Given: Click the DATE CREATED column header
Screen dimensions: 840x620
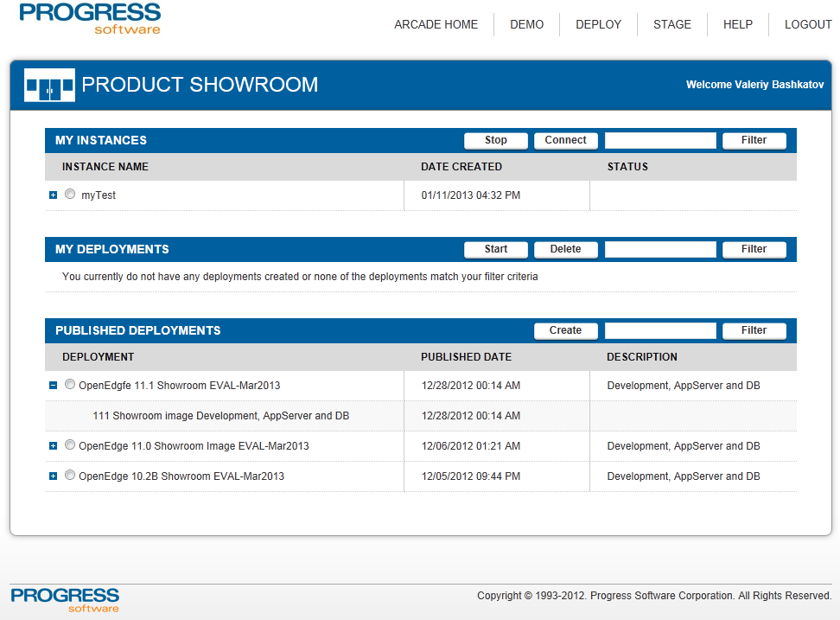Looking at the screenshot, I should pyautogui.click(x=461, y=167).
